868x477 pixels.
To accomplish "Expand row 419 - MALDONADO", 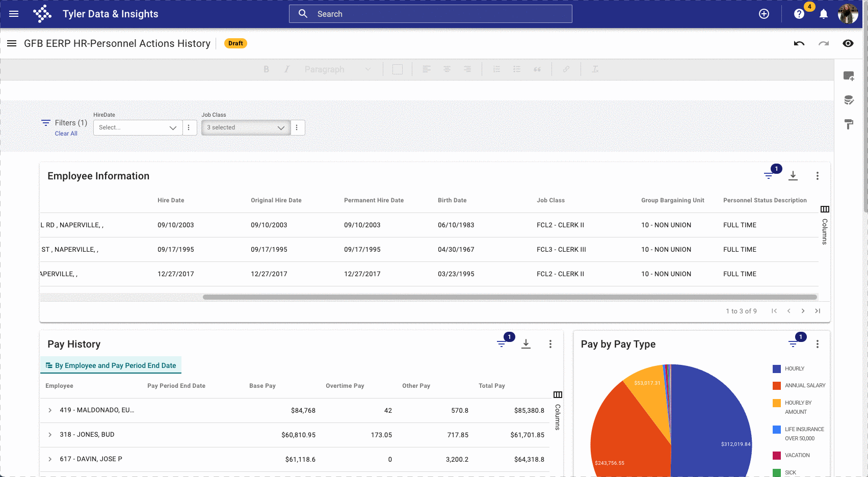I will [x=50, y=410].
